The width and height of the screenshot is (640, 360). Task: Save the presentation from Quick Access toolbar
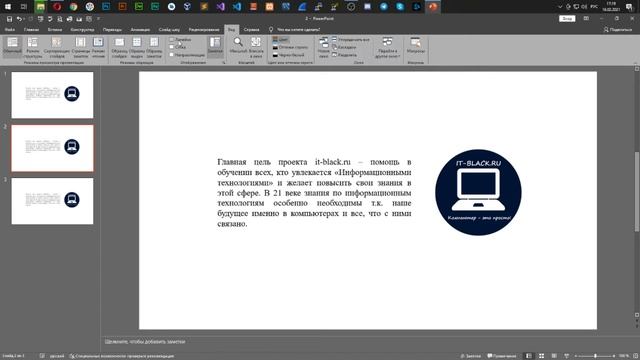pos(9,19)
